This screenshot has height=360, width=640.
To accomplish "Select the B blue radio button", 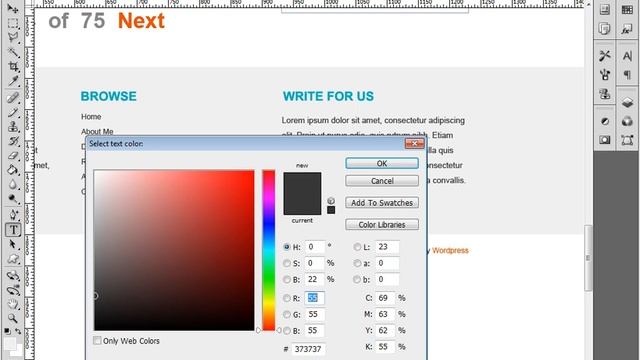I will pos(287,331).
